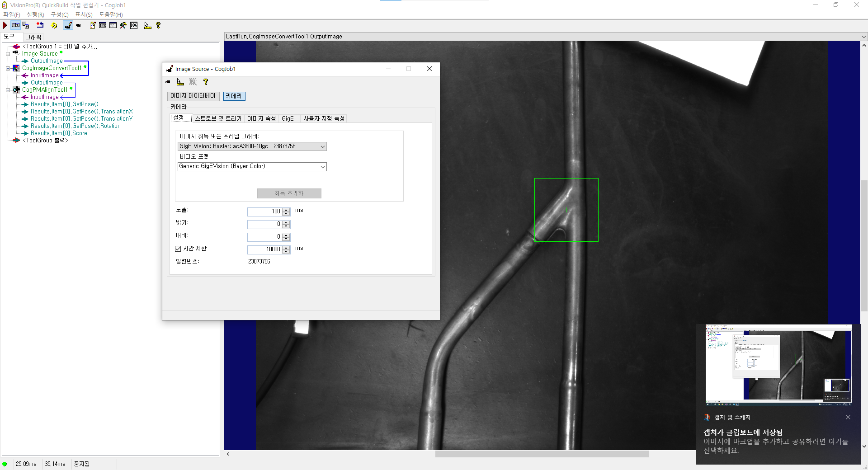Switch to the 그래픽 panel tab
Viewport: 868px width, 470px height.
[33, 37]
